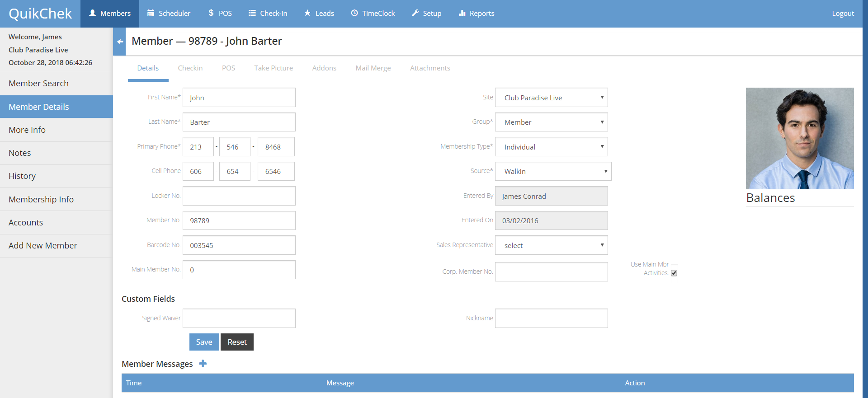
Task: Click the member's profile photo
Action: click(799, 138)
